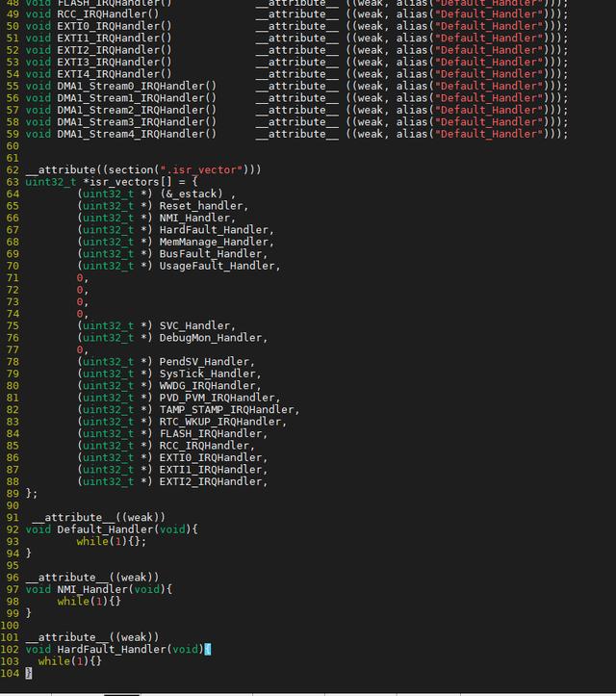The height and width of the screenshot is (696, 616).
Task: Click the red 0 on line 71
Action: pyautogui.click(x=80, y=278)
